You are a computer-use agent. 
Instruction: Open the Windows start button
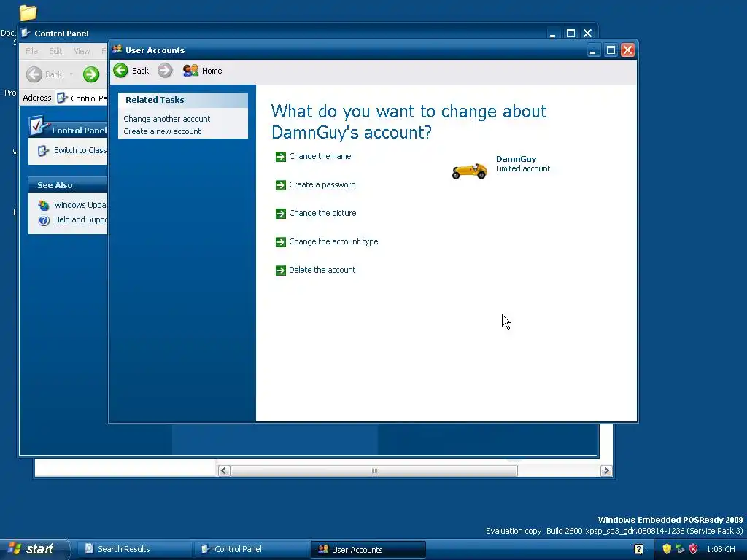34,549
